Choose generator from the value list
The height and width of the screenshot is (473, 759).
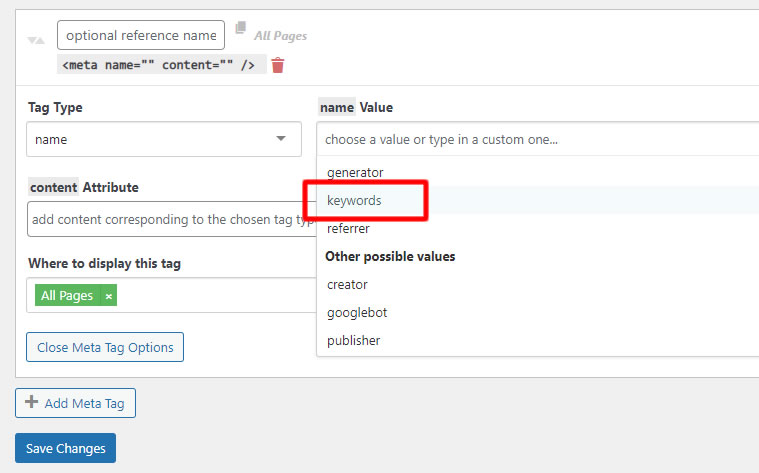[355, 172]
